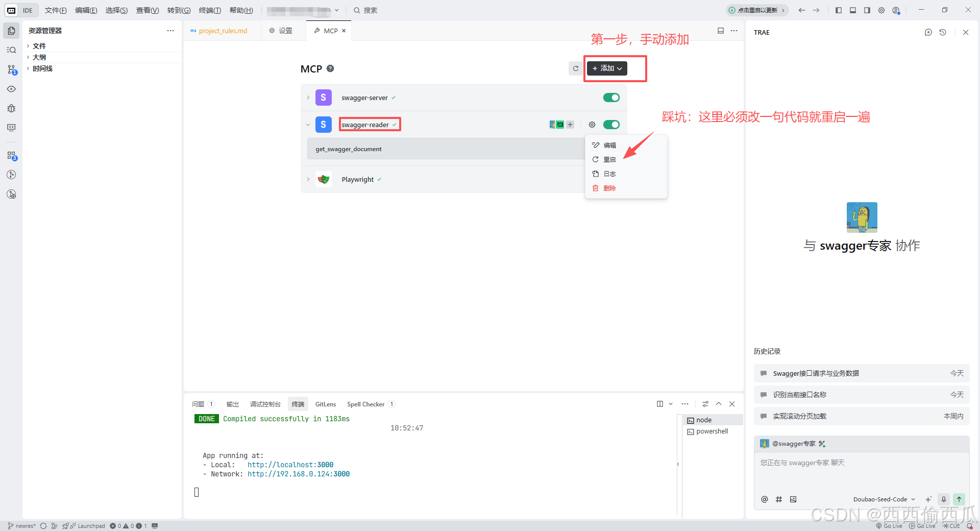Open the 实现滚动分页加载 history item
Screen dimensions: 980x531
862,416
